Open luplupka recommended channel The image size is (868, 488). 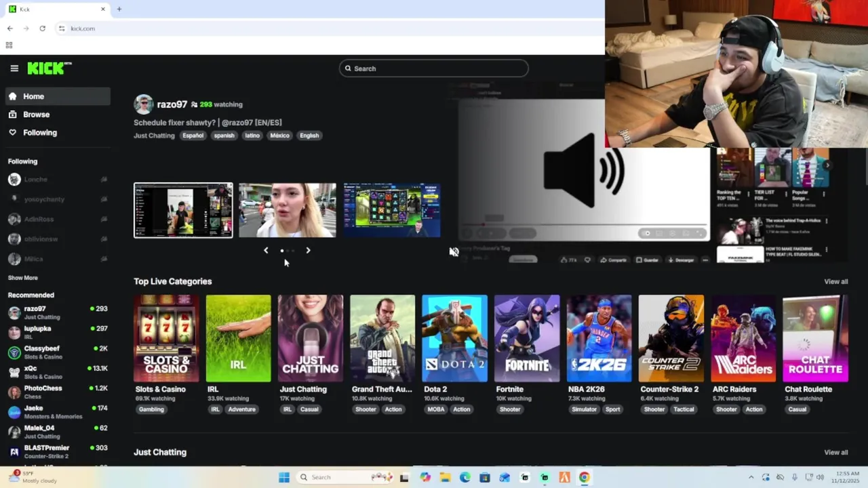[x=58, y=332]
